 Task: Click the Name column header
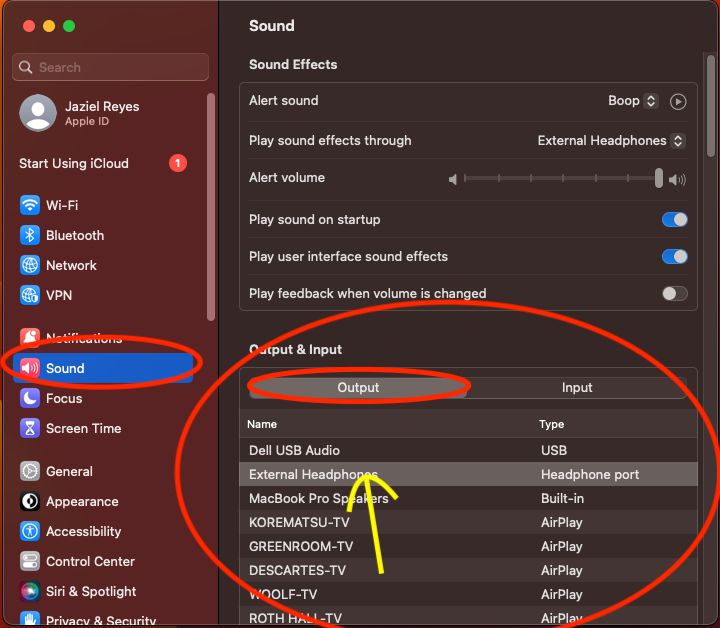point(262,424)
